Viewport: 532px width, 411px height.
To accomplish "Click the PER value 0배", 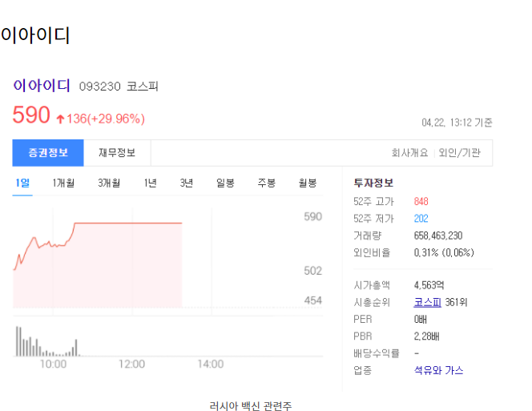I will pos(421,320).
